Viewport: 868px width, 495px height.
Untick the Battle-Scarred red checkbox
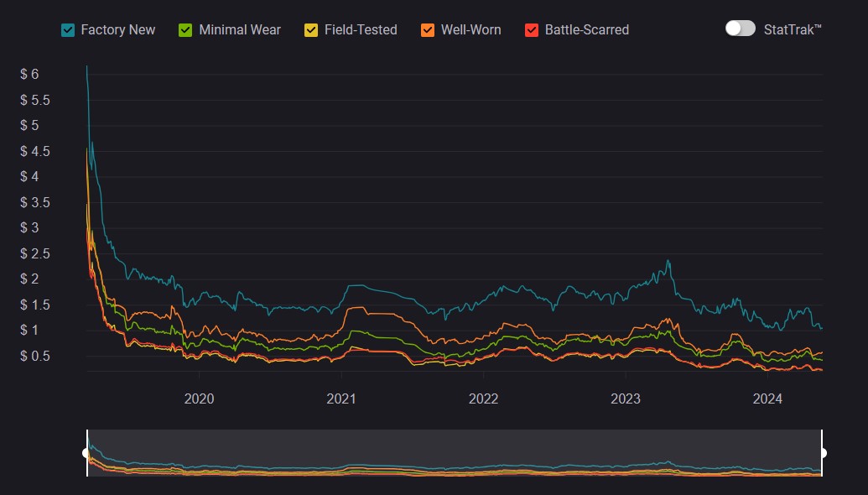click(531, 30)
